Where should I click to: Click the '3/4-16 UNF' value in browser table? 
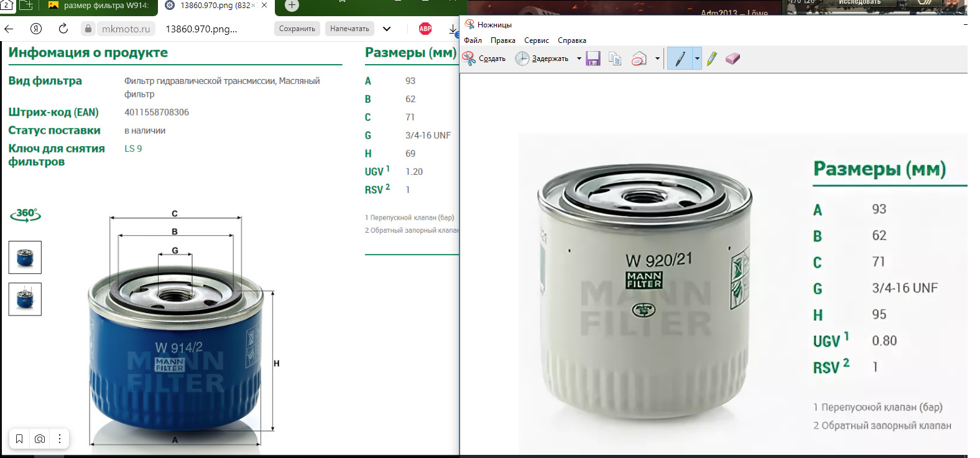point(428,135)
